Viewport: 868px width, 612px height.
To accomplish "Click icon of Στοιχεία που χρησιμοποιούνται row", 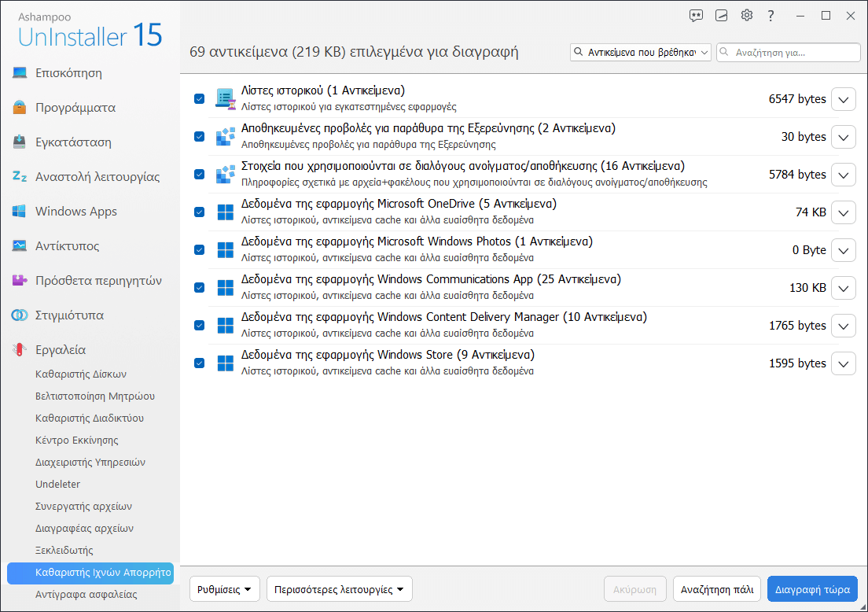I will [x=226, y=174].
